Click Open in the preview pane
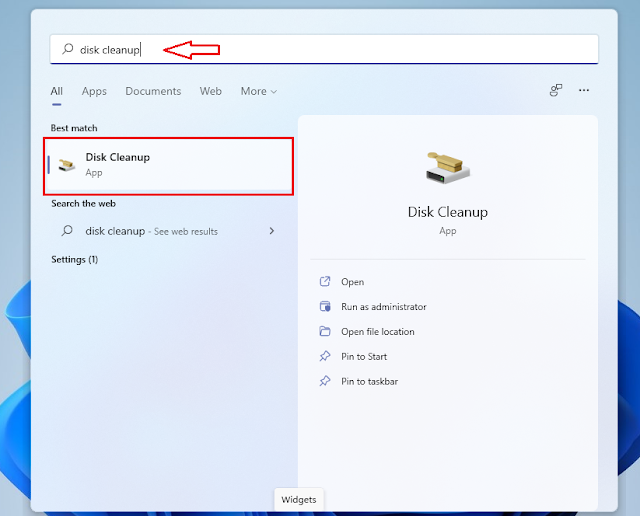Viewport: 640px width, 516px height. click(353, 282)
